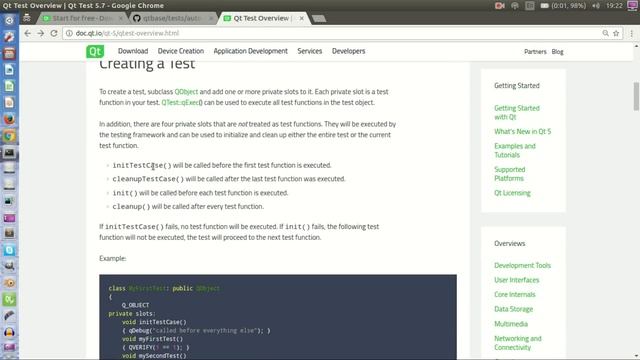Open the Services menu
Screen dimensions: 640x360
point(310,51)
